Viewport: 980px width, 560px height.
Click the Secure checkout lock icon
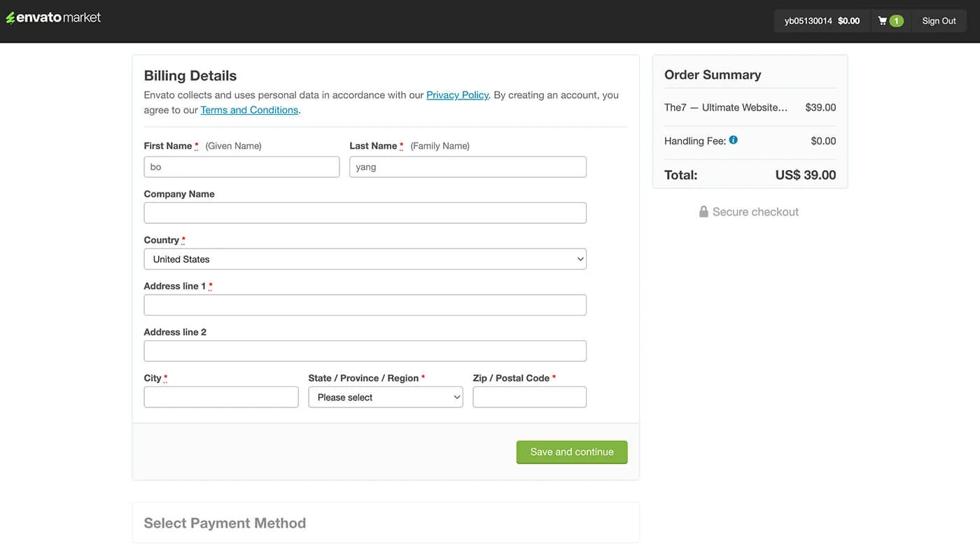pyautogui.click(x=703, y=211)
